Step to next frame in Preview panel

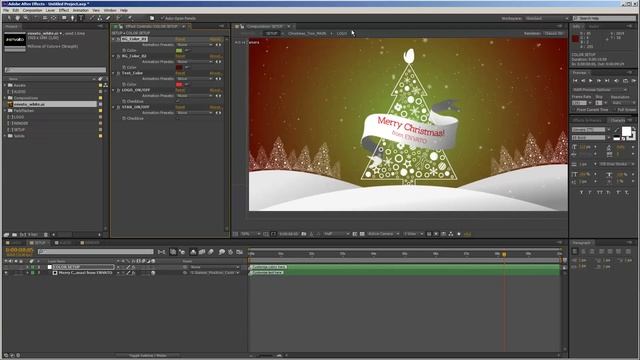(x=599, y=81)
